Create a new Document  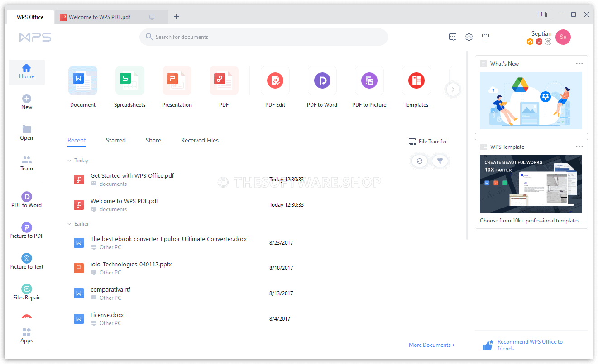click(83, 87)
